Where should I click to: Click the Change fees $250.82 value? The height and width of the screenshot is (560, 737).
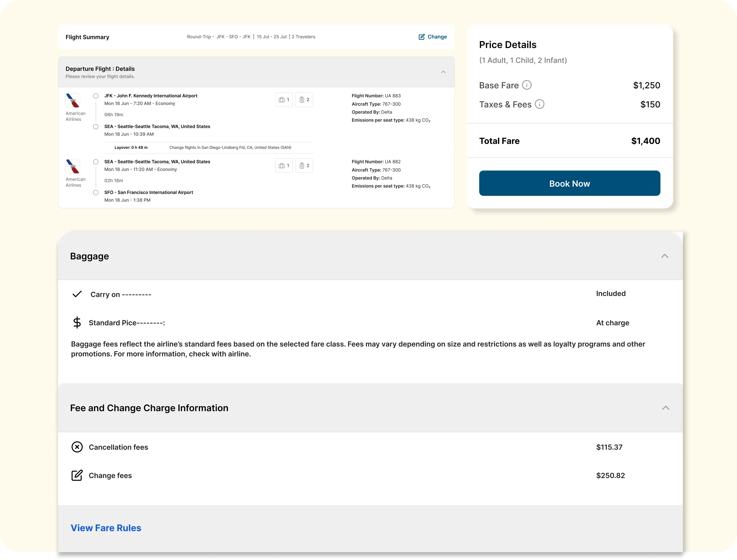tap(610, 475)
